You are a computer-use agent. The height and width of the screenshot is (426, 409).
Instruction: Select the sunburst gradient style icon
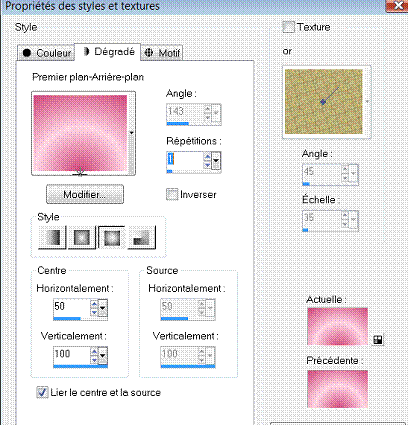pyautogui.click(x=111, y=237)
